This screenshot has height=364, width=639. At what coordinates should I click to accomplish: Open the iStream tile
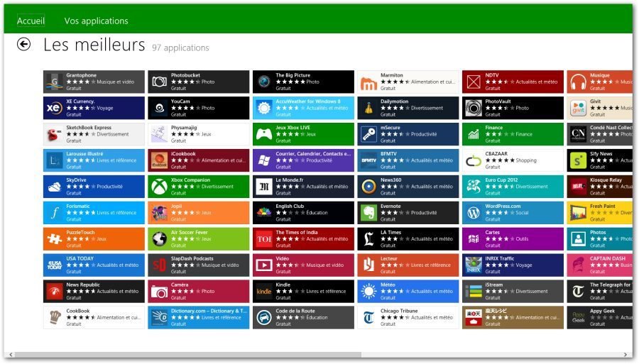(x=513, y=292)
